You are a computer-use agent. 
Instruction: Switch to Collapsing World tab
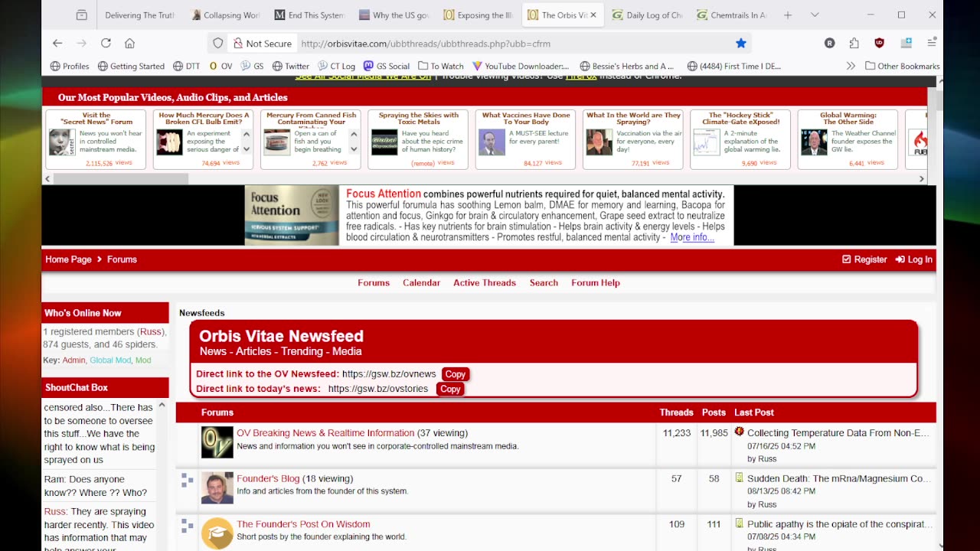(x=226, y=15)
